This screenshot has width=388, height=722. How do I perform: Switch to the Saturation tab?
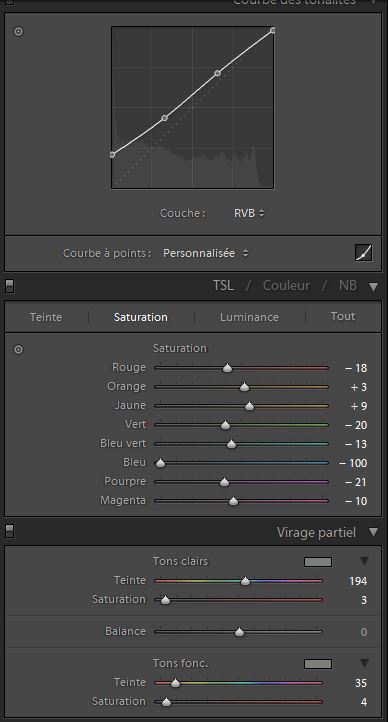click(x=141, y=317)
